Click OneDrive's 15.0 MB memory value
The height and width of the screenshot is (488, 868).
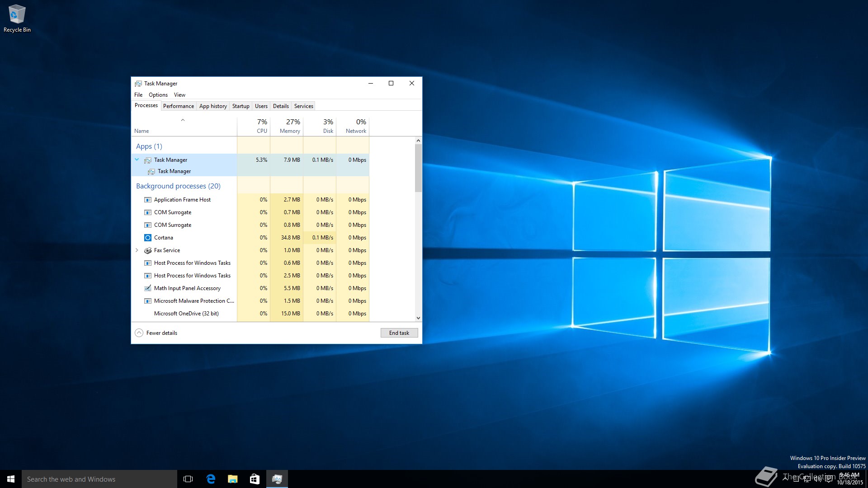[x=291, y=314]
